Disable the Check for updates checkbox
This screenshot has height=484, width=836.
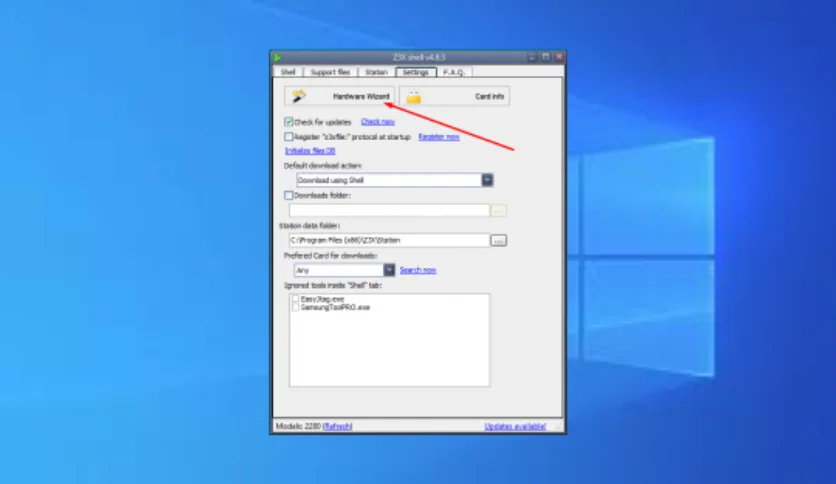point(288,122)
